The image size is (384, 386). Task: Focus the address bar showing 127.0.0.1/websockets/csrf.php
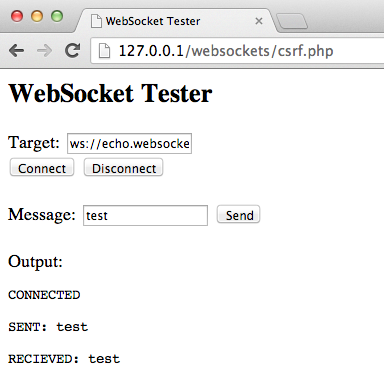[x=237, y=51]
